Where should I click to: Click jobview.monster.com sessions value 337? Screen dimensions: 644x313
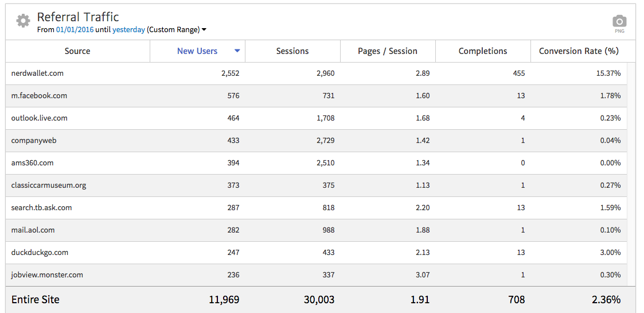tap(329, 275)
